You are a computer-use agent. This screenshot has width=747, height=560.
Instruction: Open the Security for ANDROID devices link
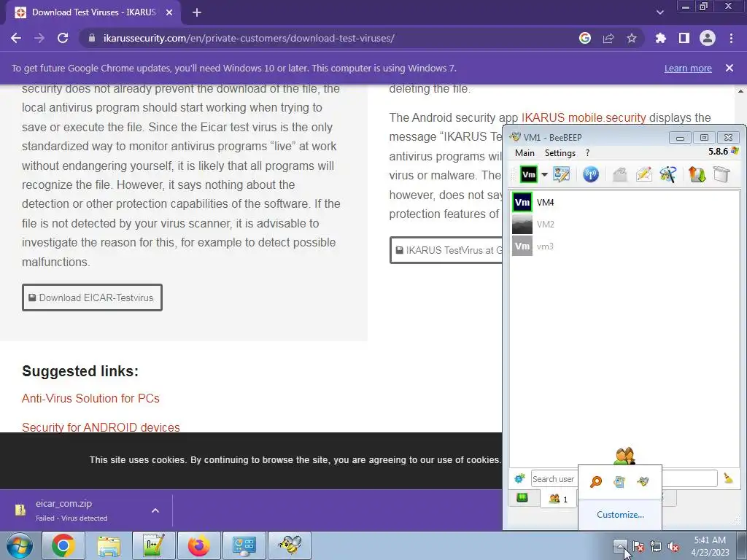pyautogui.click(x=101, y=427)
